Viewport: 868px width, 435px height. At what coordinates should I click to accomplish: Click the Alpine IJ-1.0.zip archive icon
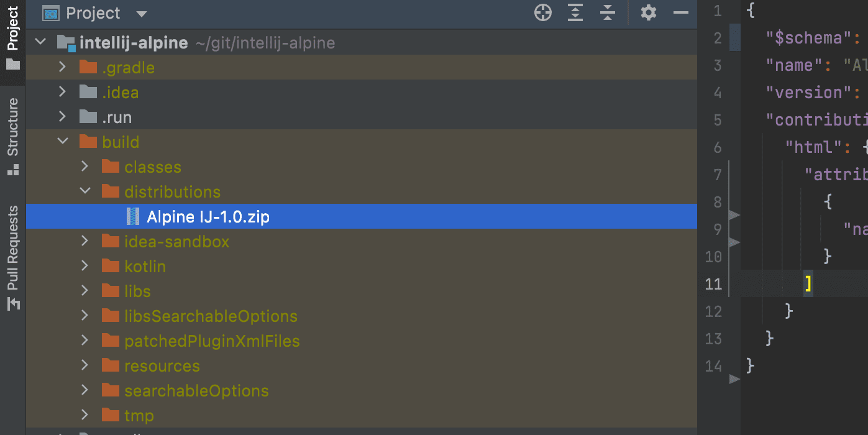coord(133,216)
